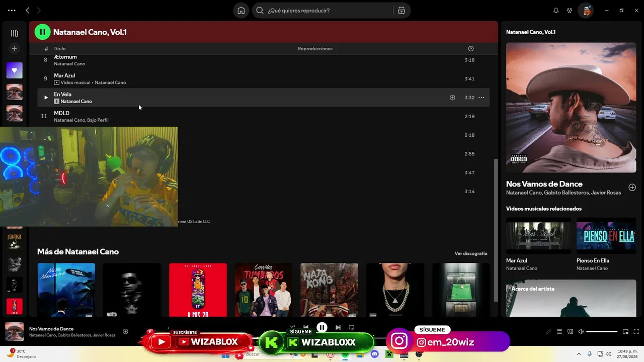Open the Corridos Tumbados album cover
The width and height of the screenshot is (644, 362).
263,290
